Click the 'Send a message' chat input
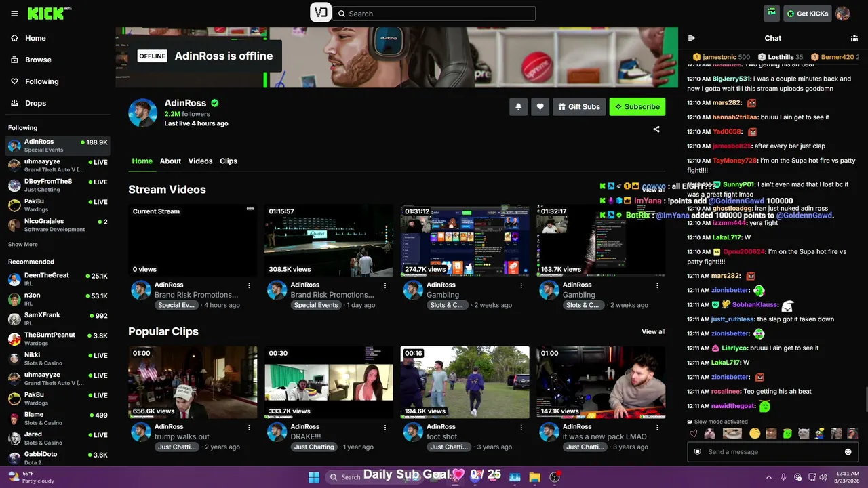 coord(772,452)
